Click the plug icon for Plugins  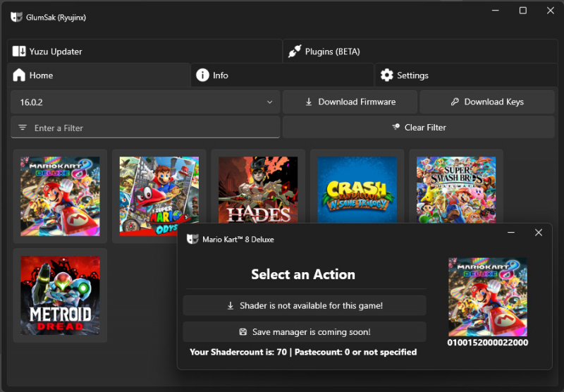pyautogui.click(x=295, y=51)
